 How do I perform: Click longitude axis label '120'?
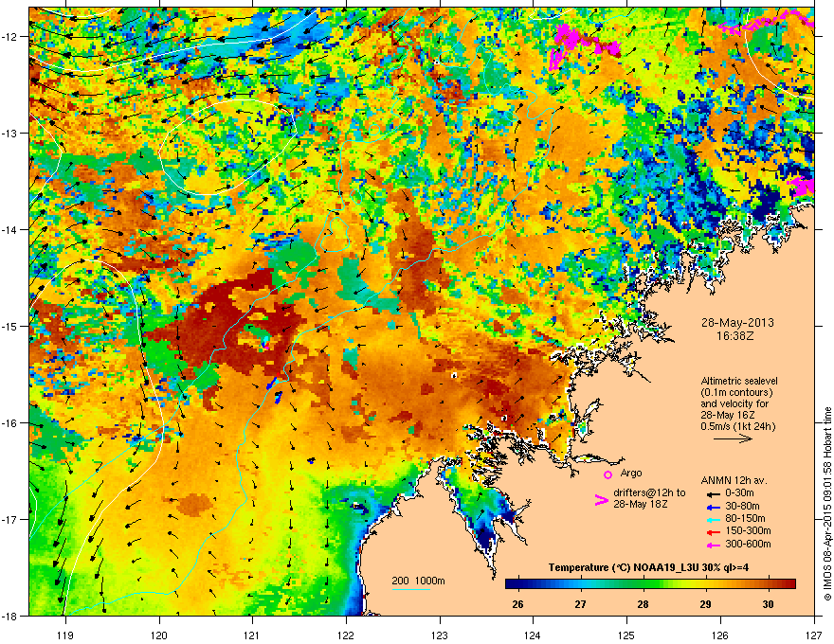click(159, 635)
